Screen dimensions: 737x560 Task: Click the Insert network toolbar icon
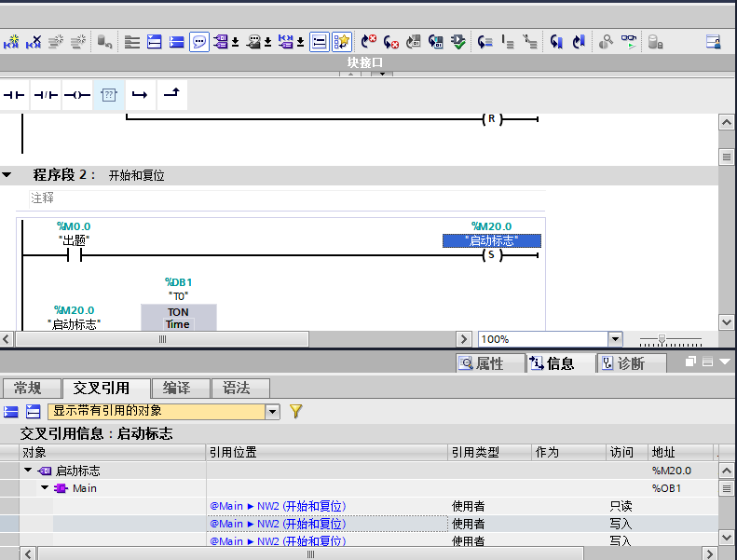(11, 42)
